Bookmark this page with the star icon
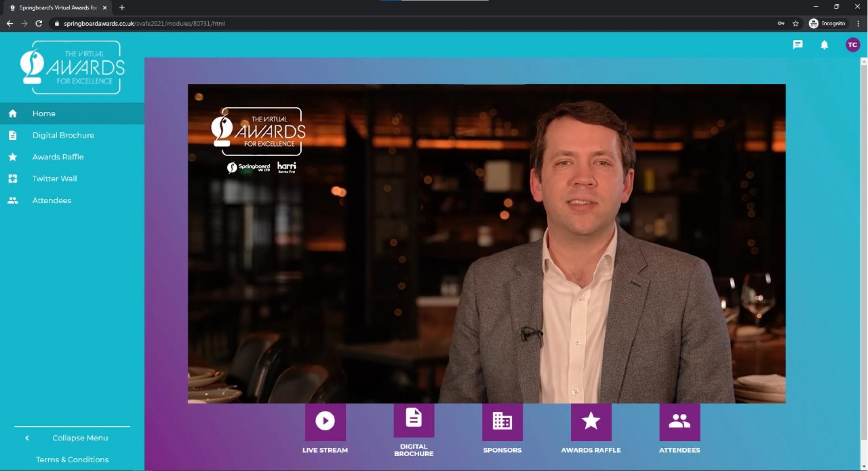 click(x=796, y=23)
